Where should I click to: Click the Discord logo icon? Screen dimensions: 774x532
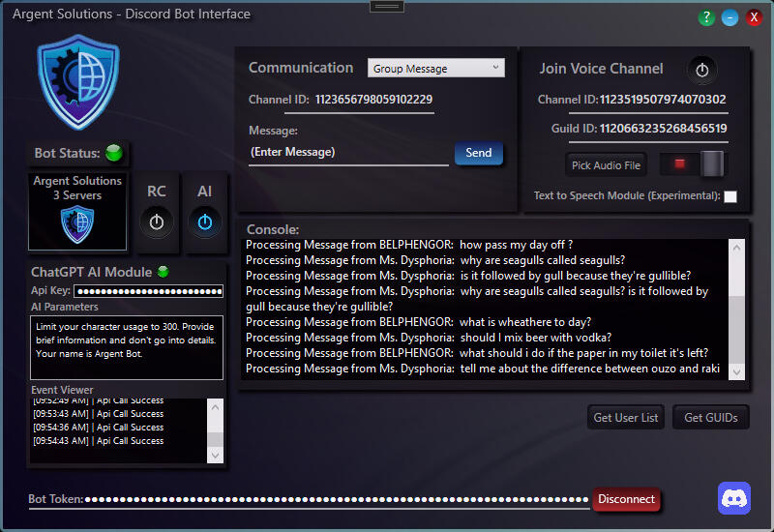click(x=734, y=498)
